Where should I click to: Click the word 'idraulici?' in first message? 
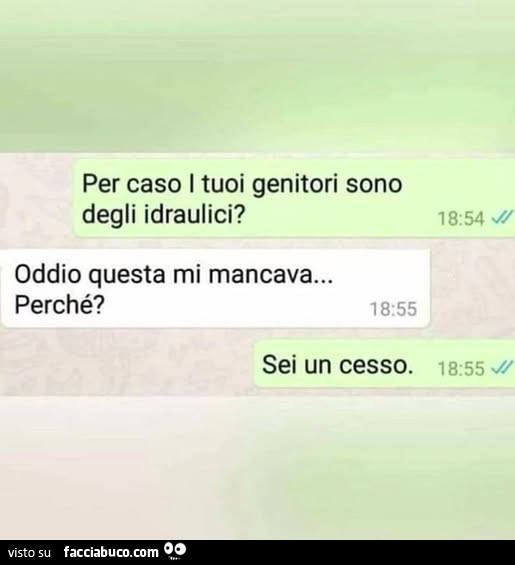(195, 215)
